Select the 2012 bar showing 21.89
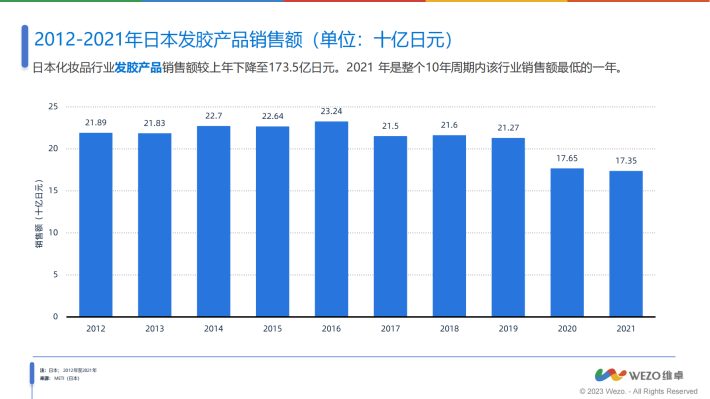The width and height of the screenshot is (710, 399). click(96, 225)
